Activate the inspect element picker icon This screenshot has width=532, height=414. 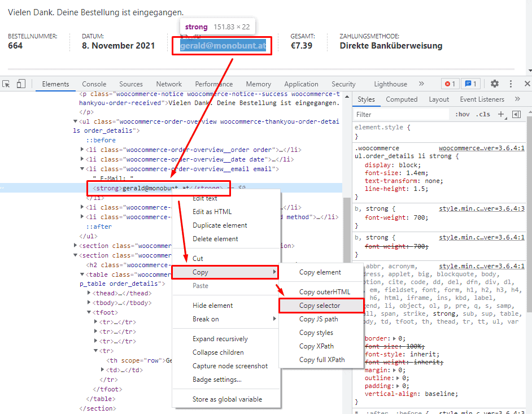tap(6, 84)
